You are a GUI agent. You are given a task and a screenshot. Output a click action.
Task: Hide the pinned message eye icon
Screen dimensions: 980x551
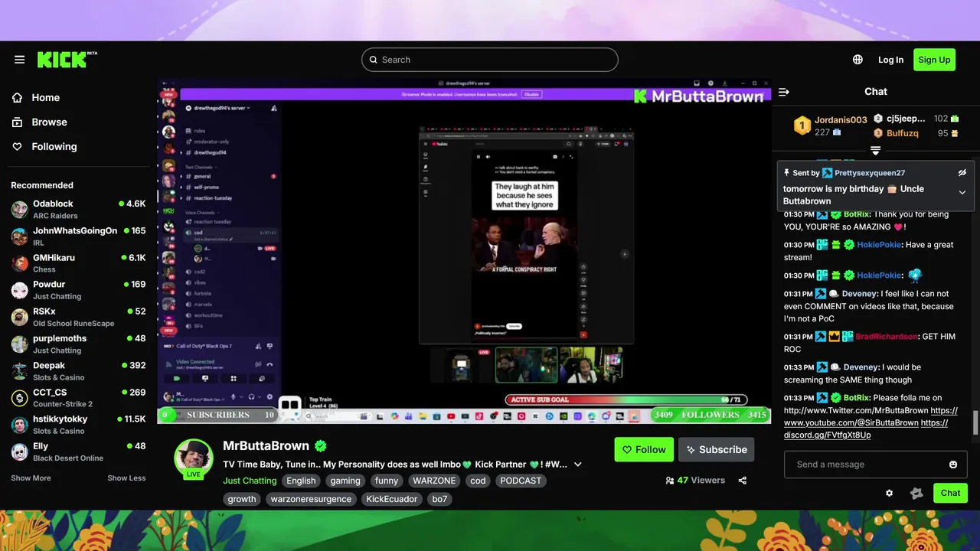coord(962,173)
